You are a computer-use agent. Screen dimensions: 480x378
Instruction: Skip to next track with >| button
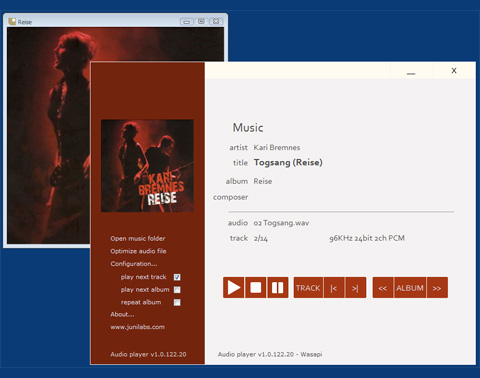coord(356,288)
